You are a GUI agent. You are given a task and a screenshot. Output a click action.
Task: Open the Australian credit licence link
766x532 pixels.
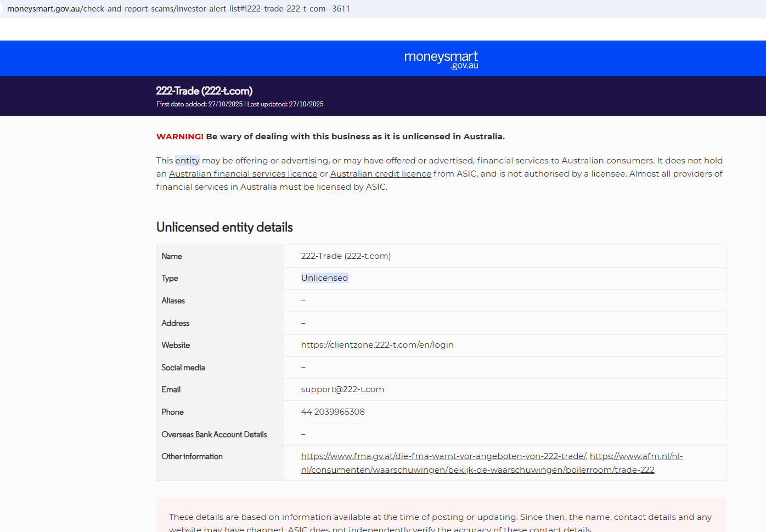pos(381,174)
